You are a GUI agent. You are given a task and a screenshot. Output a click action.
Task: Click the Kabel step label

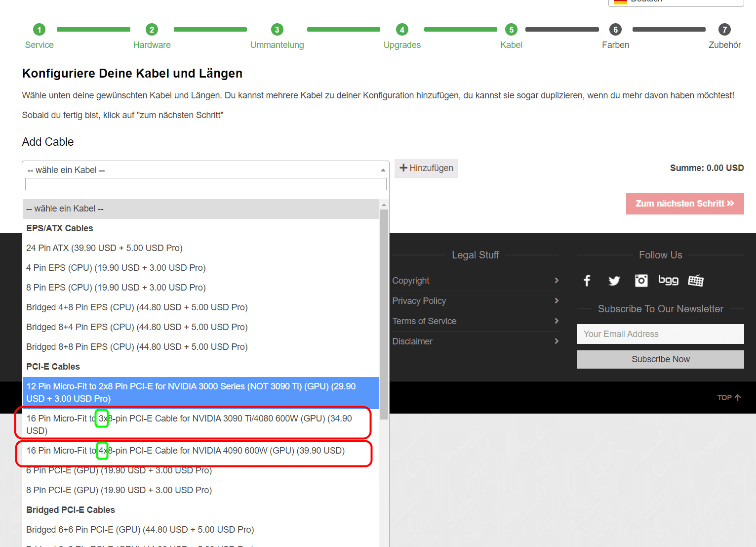click(511, 45)
